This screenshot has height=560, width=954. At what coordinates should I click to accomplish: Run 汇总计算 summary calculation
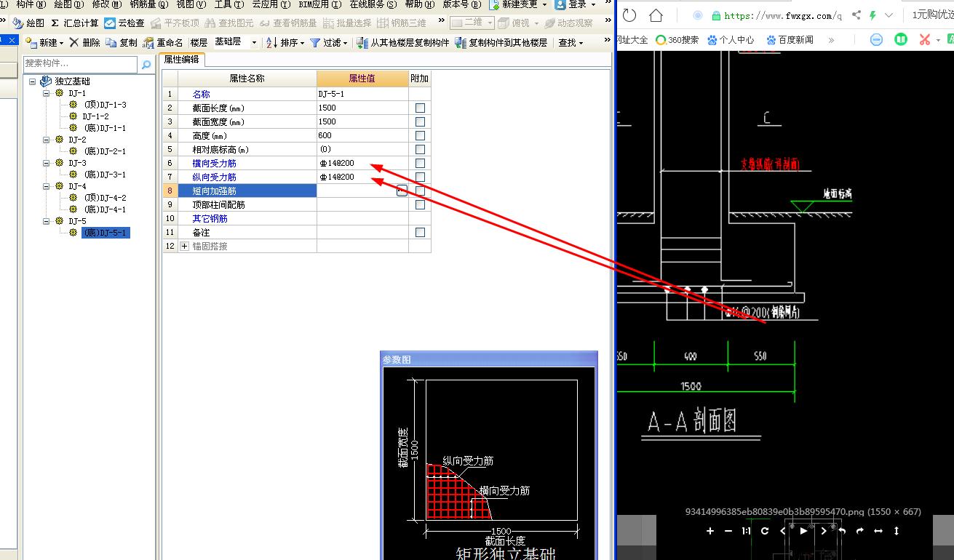[74, 23]
